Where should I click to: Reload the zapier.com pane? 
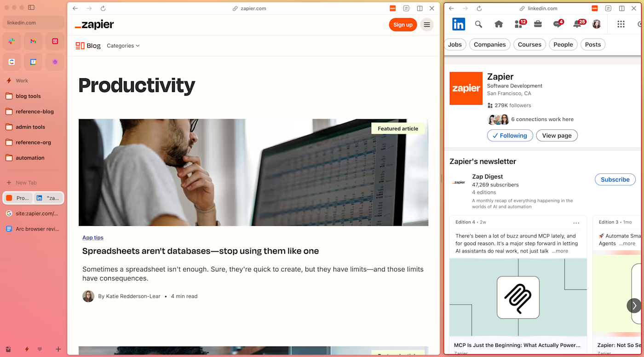[x=103, y=8]
